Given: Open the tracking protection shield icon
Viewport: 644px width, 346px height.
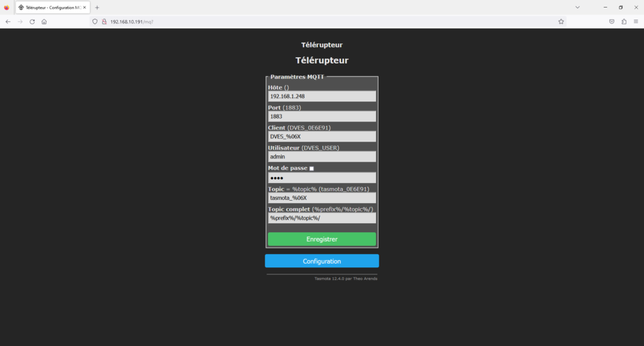Looking at the screenshot, I should tap(95, 22).
